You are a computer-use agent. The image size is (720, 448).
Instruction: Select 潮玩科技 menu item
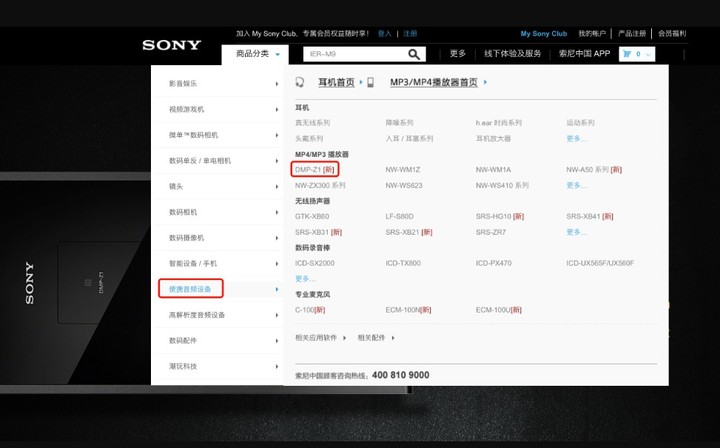tap(183, 366)
